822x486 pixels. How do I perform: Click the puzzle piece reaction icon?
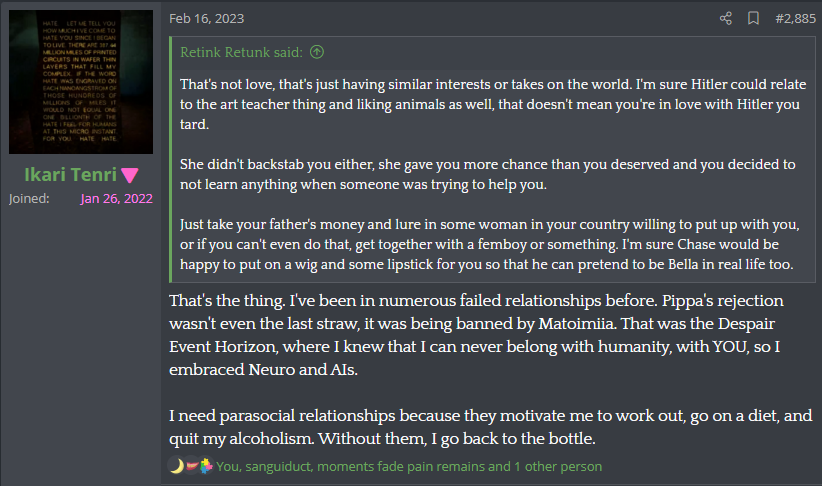[x=205, y=466]
